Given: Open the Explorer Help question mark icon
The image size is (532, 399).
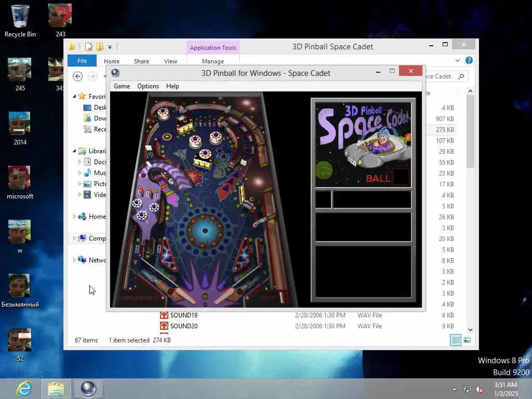Looking at the screenshot, I should pyautogui.click(x=469, y=60).
